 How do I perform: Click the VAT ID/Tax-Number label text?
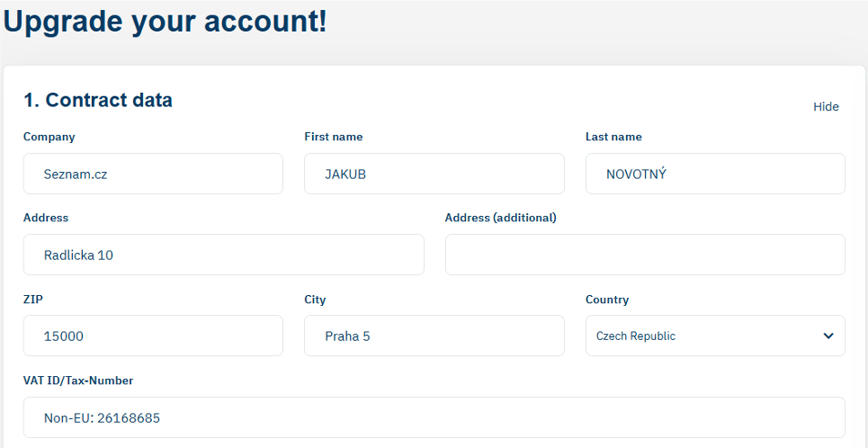[78, 381]
